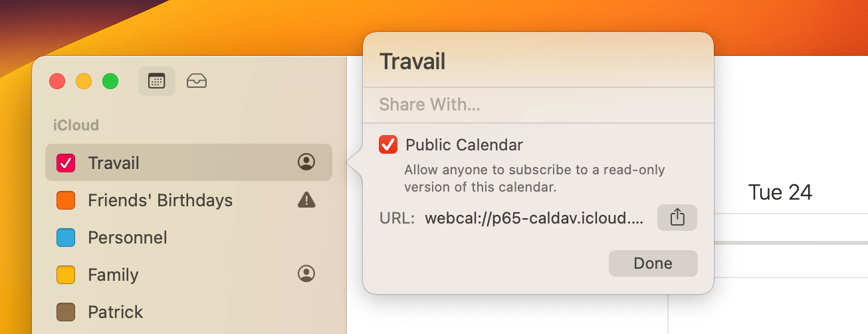Select the Patrick calendar in sidebar
868x334 pixels.
(189, 312)
